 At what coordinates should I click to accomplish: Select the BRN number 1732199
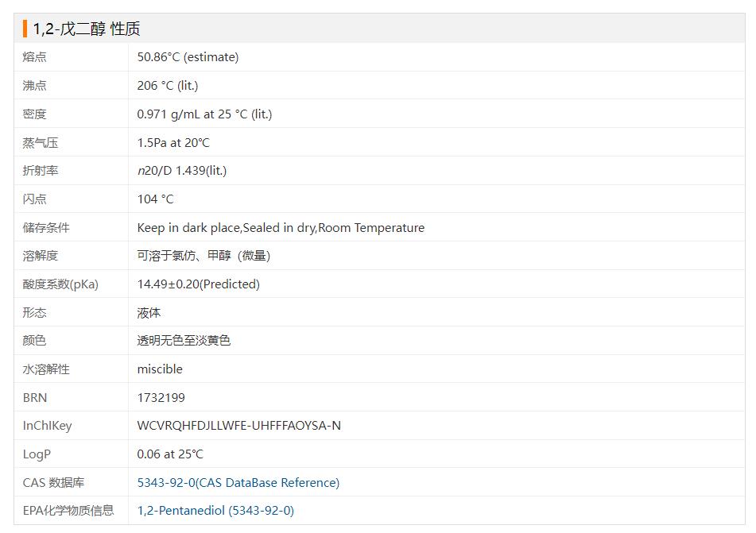161,397
